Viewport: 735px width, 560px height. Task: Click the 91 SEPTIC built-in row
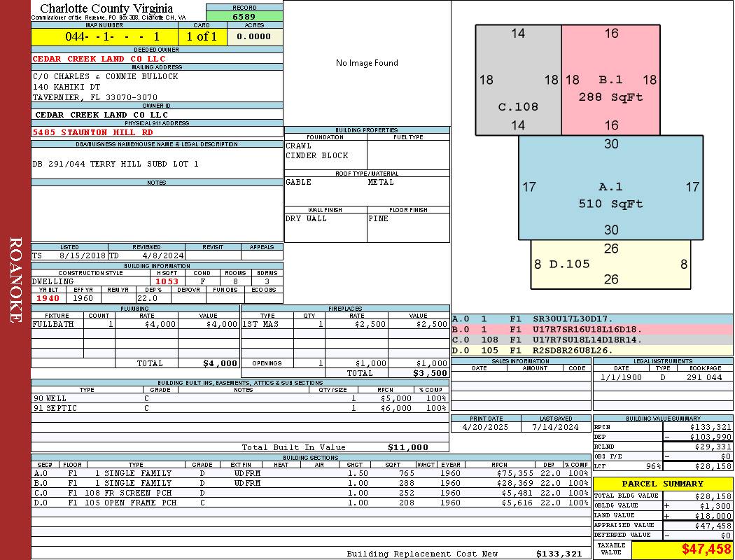(240, 408)
